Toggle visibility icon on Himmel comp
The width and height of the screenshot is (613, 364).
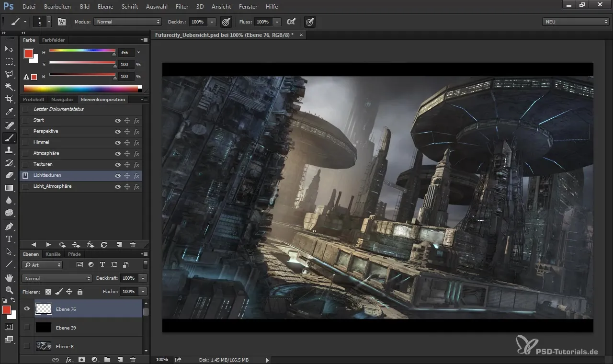click(117, 142)
